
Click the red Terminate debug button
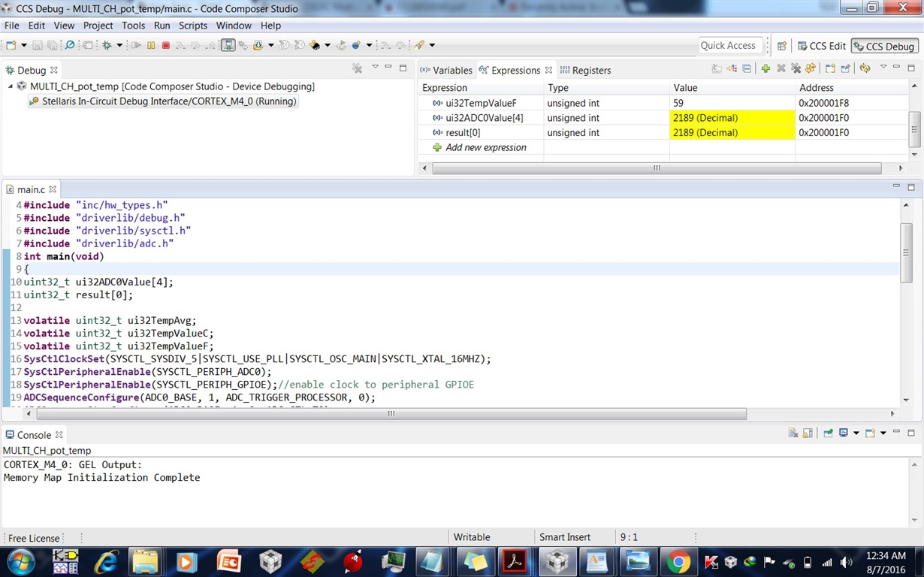tap(166, 45)
